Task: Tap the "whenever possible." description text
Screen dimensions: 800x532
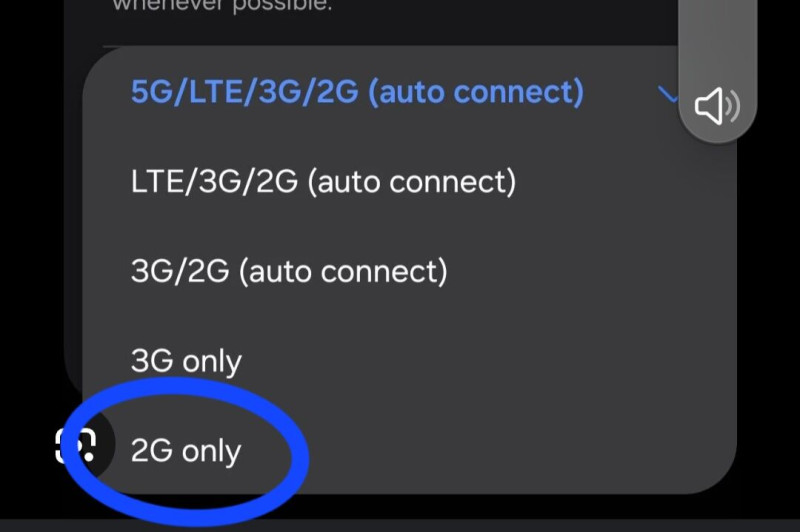Action: 220,6
